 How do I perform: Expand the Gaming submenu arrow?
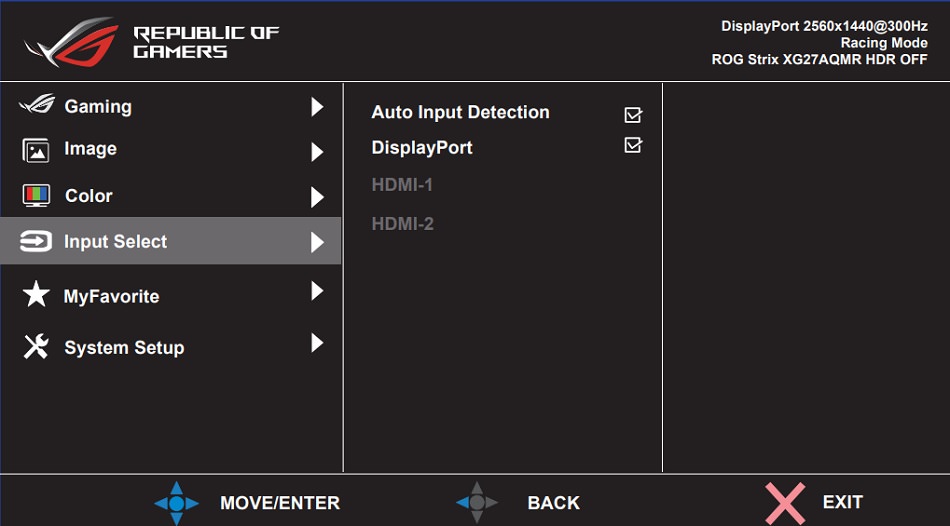point(317,106)
